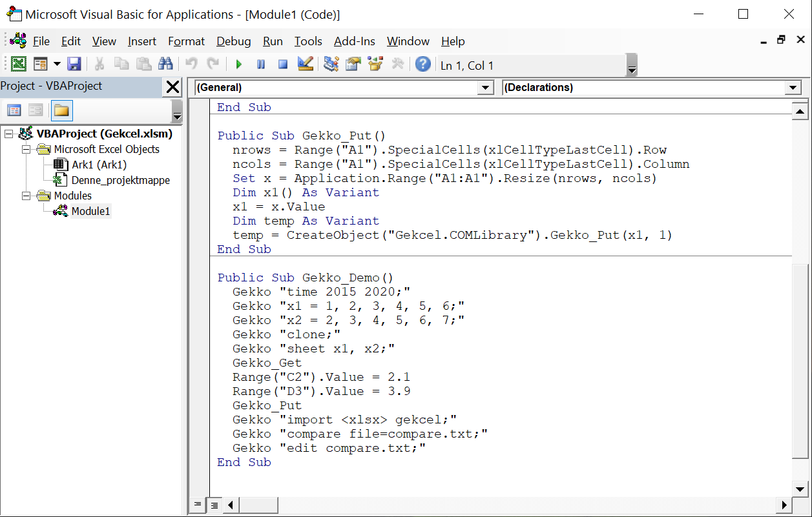Click the vertical scrollbar thumb in the code pane
This screenshot has width=812, height=517.
(800, 361)
